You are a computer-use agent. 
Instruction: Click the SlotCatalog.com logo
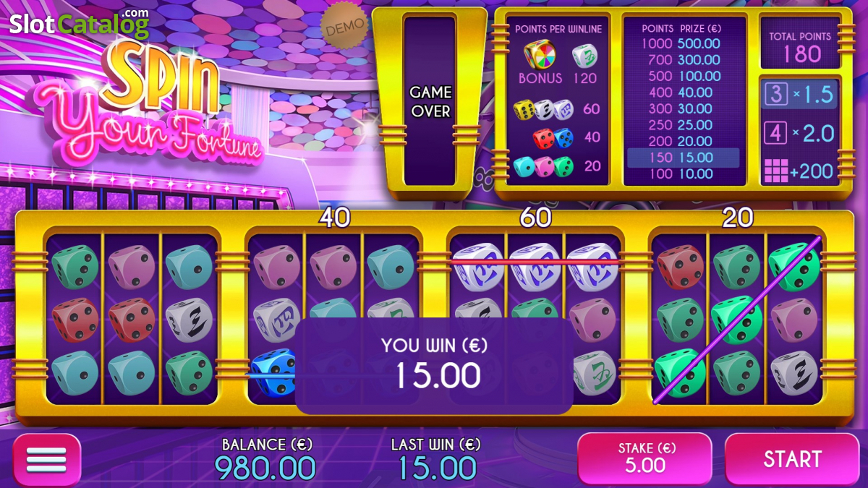tap(80, 24)
